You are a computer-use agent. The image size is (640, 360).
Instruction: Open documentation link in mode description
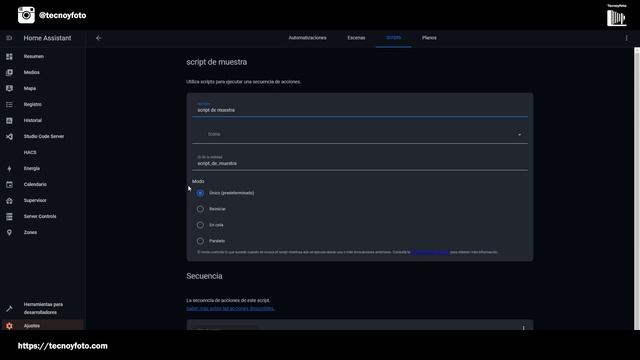point(430,252)
